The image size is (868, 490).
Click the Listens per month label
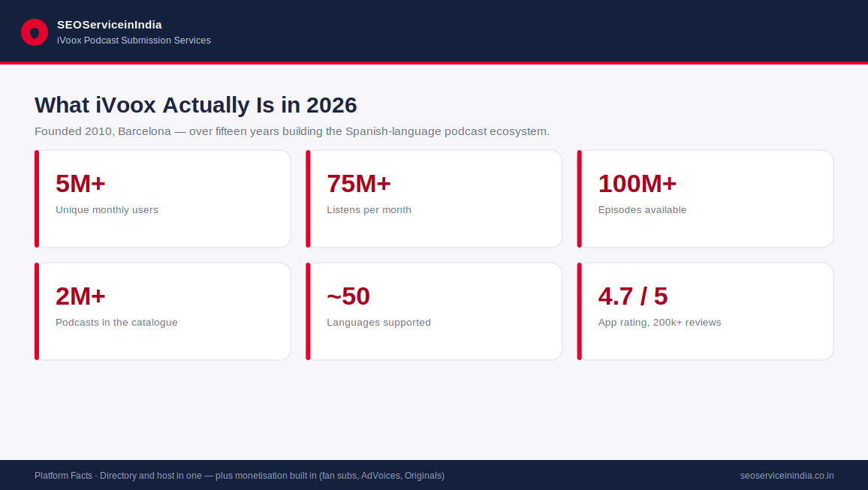click(369, 210)
